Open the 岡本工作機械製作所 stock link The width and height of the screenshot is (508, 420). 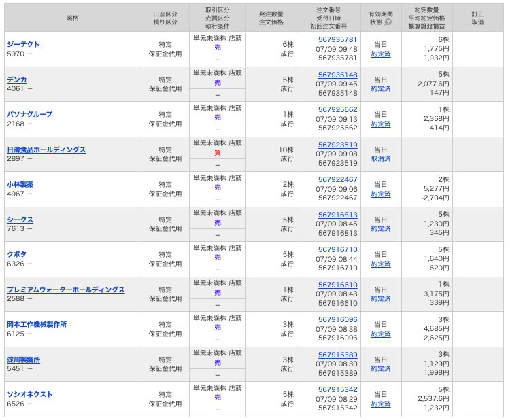[37, 324]
